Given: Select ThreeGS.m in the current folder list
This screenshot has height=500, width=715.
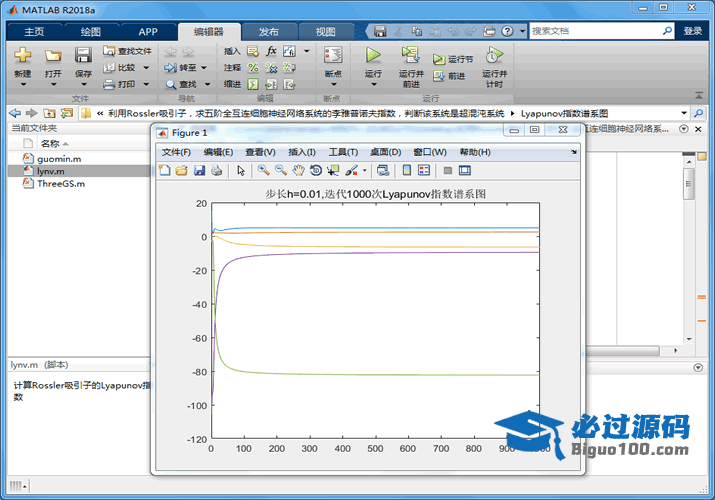Looking at the screenshot, I should pyautogui.click(x=60, y=184).
